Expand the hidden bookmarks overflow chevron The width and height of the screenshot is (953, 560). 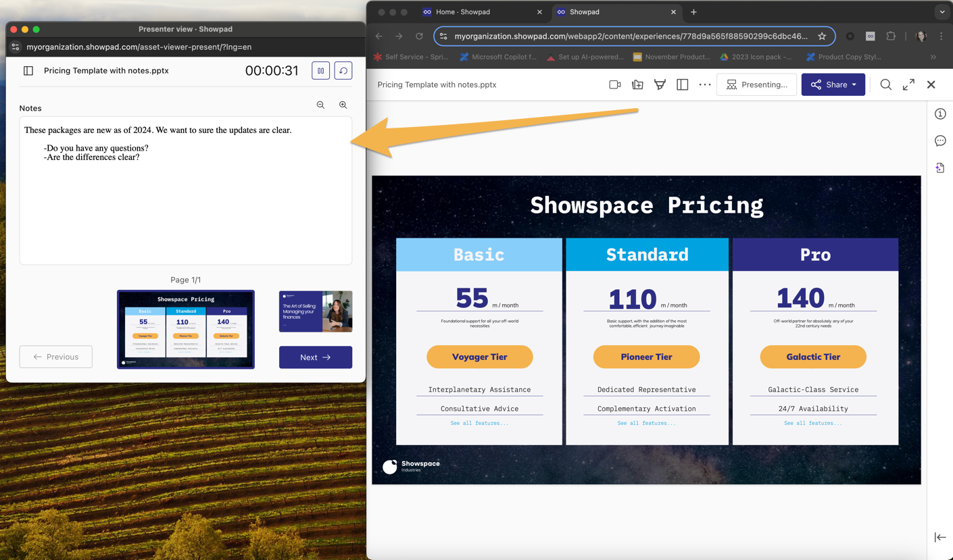(933, 57)
